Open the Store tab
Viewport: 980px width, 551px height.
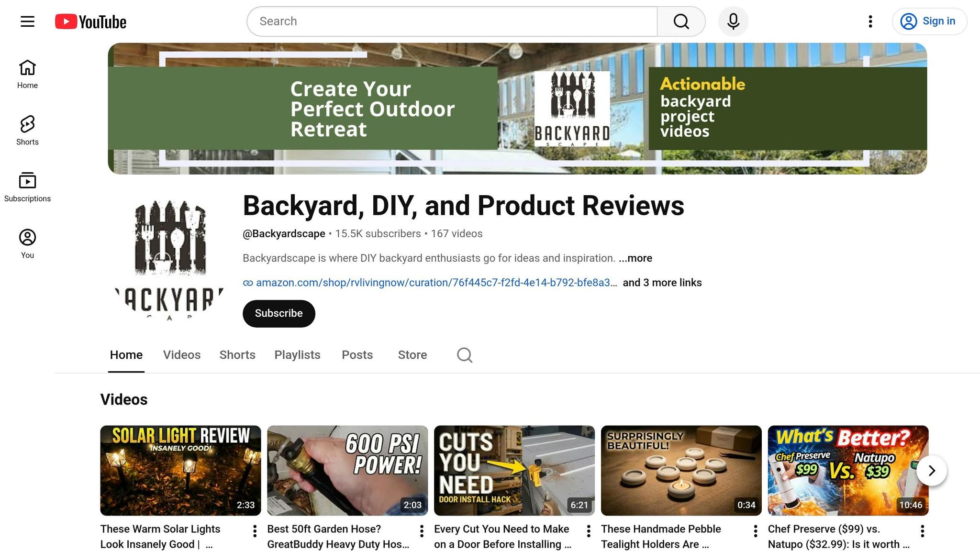coord(412,355)
